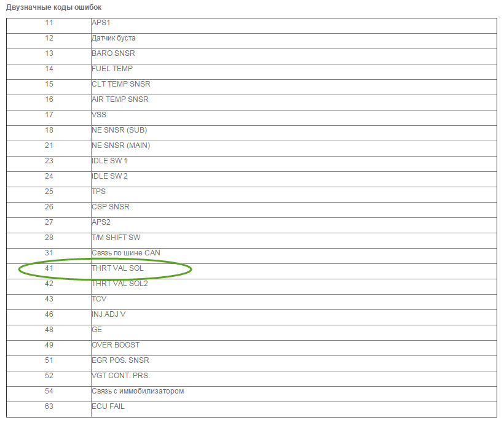The image size is (504, 423).
Task: Click the "Датчик буста" description
Action: [114, 38]
